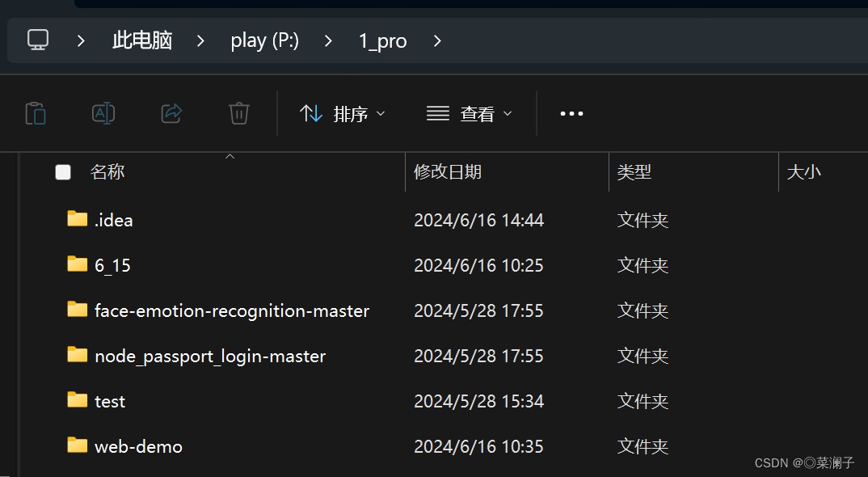Select node_passport_login-master folder name
The height and width of the screenshot is (477, 868).
point(210,357)
